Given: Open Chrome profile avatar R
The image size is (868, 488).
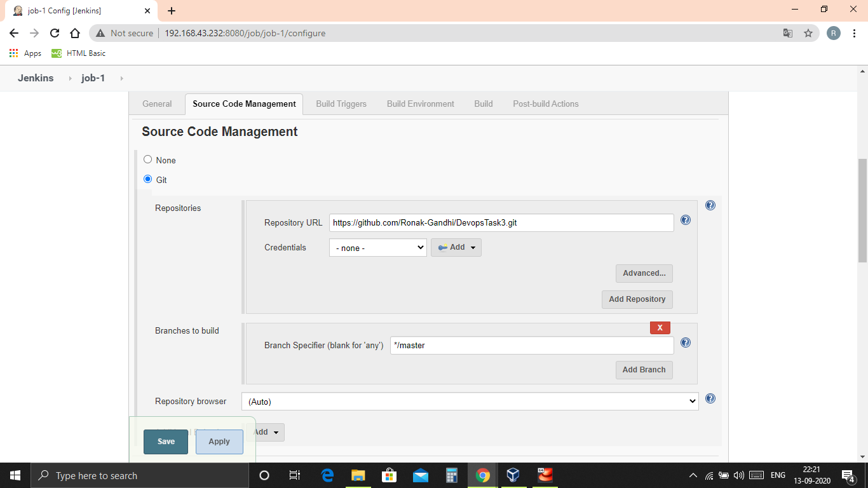Looking at the screenshot, I should [x=834, y=33].
